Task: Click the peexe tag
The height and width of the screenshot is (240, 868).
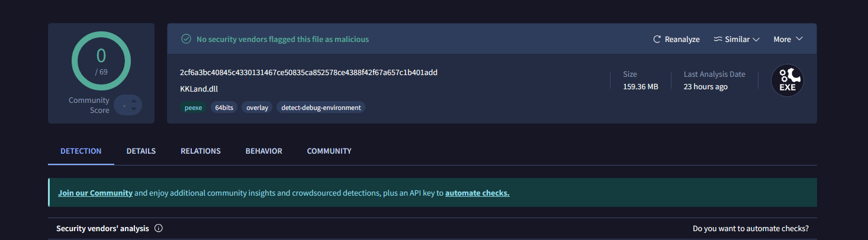Action: 193,108
